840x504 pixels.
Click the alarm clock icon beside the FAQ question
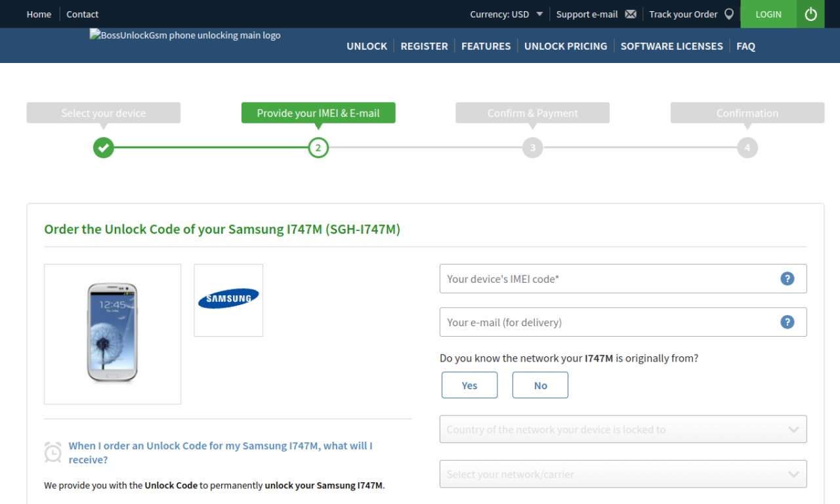pos(52,452)
